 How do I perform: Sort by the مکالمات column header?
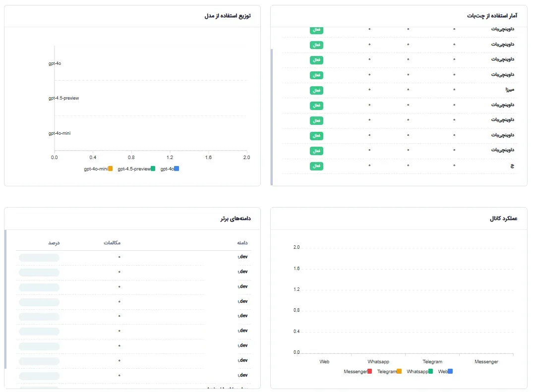[x=112, y=242]
